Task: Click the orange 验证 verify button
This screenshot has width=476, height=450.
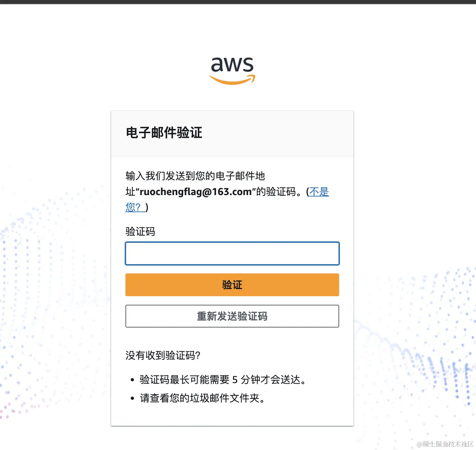Action: [232, 285]
